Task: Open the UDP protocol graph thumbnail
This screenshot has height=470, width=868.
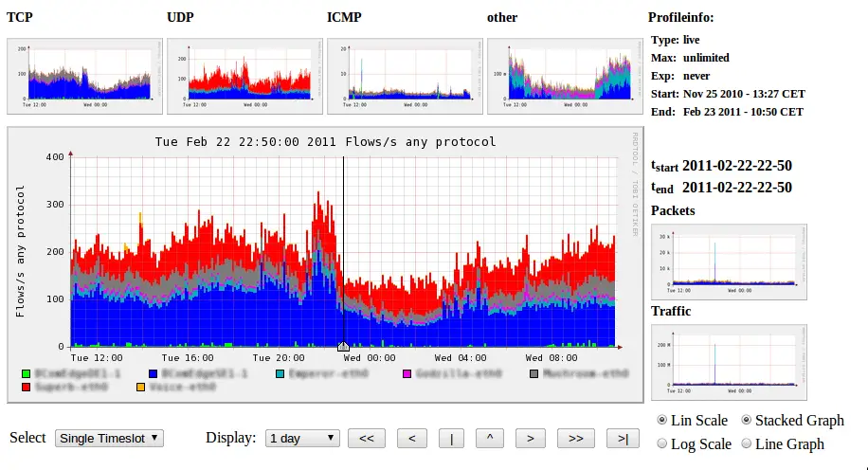Action: [244, 77]
